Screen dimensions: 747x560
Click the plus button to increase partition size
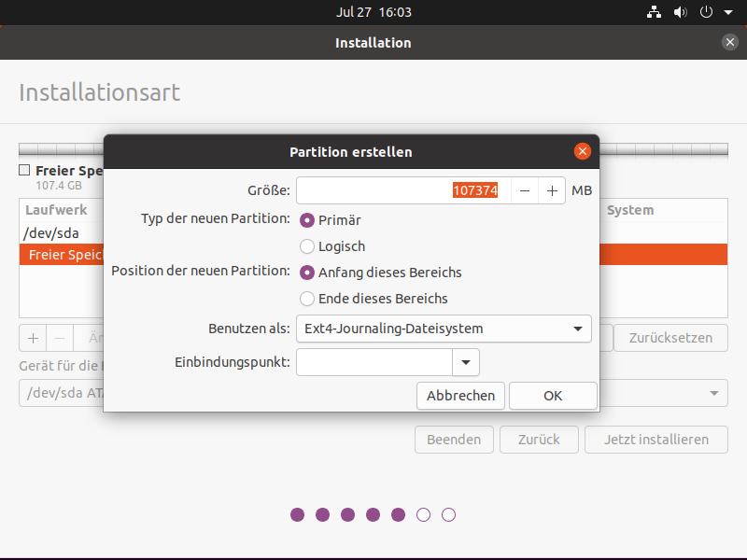(552, 190)
